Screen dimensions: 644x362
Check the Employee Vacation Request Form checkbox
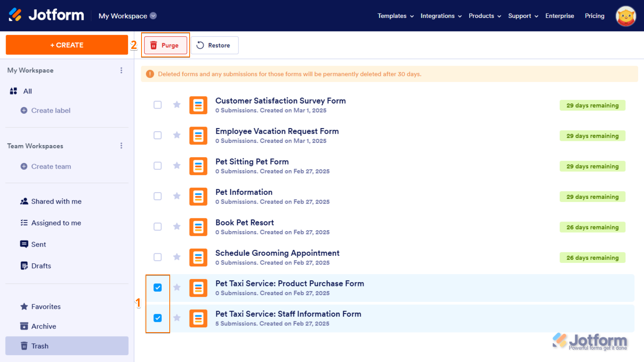click(158, 135)
